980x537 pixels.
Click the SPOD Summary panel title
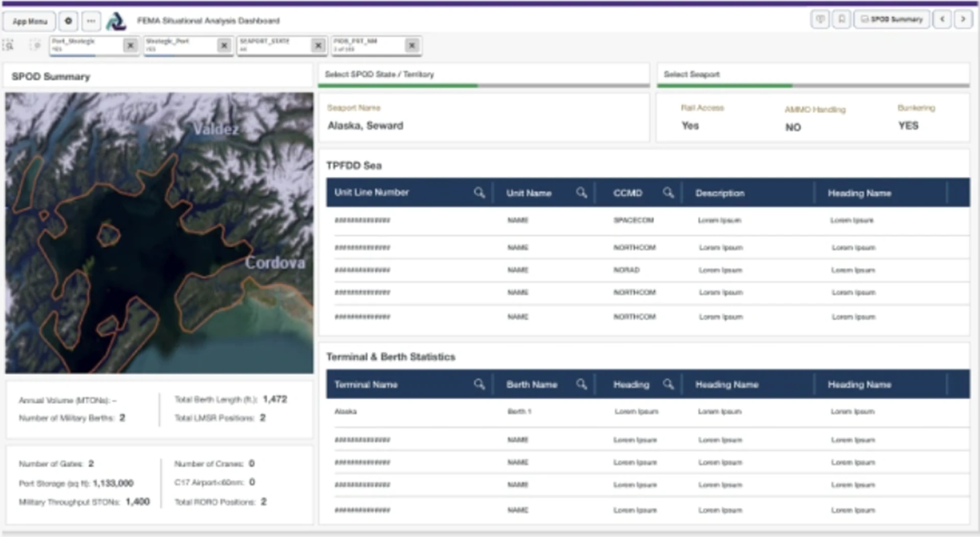(51, 77)
